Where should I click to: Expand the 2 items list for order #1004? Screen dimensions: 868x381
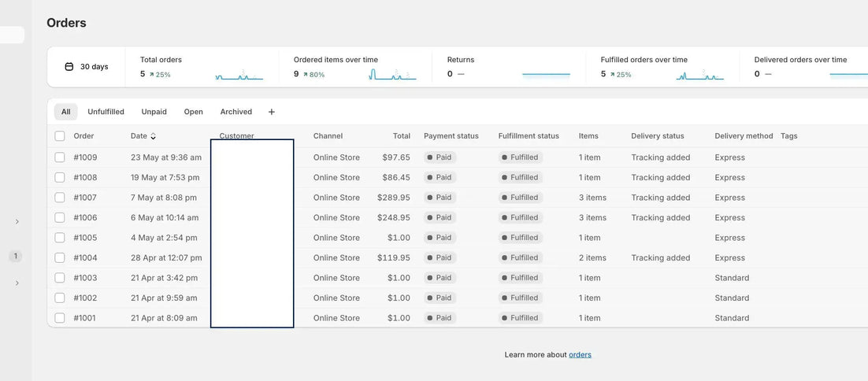pos(592,257)
